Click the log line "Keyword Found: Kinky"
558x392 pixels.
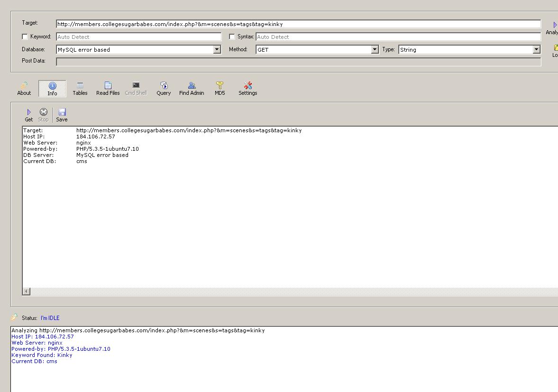coord(42,355)
